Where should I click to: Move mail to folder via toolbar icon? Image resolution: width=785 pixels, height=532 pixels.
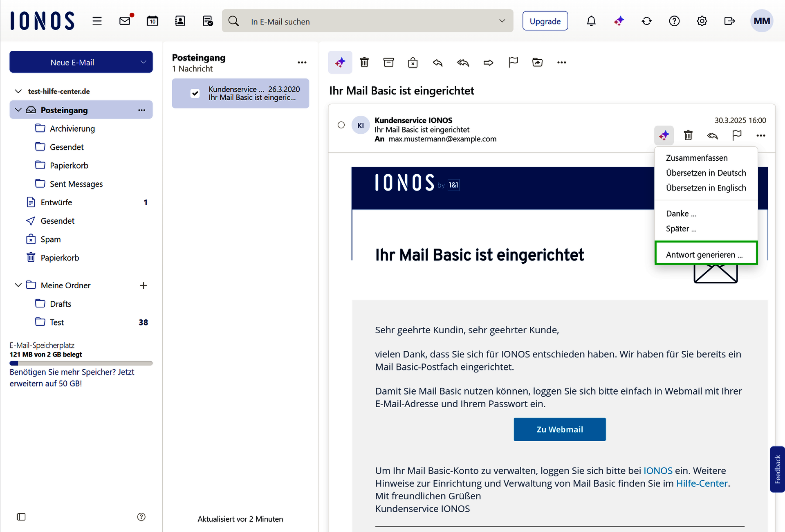(x=537, y=62)
